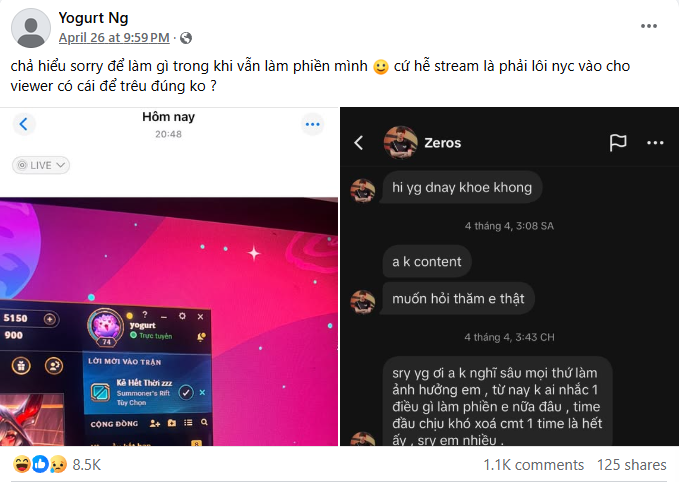Open the 8.5K reactions count

pos(87,465)
